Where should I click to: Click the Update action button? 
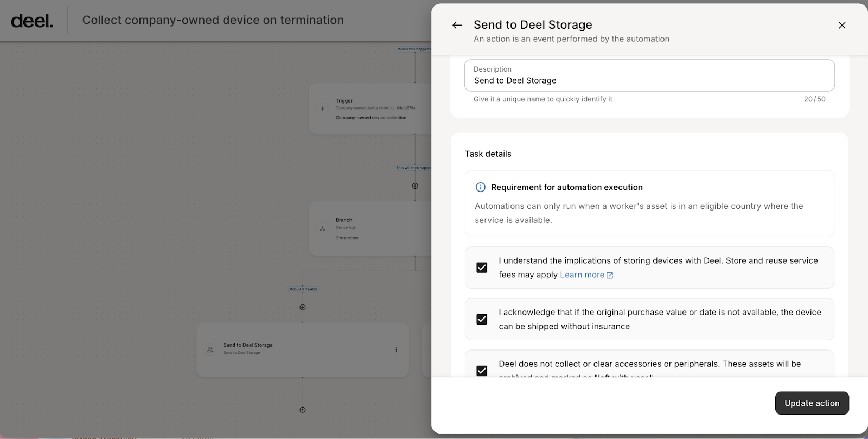click(x=812, y=403)
